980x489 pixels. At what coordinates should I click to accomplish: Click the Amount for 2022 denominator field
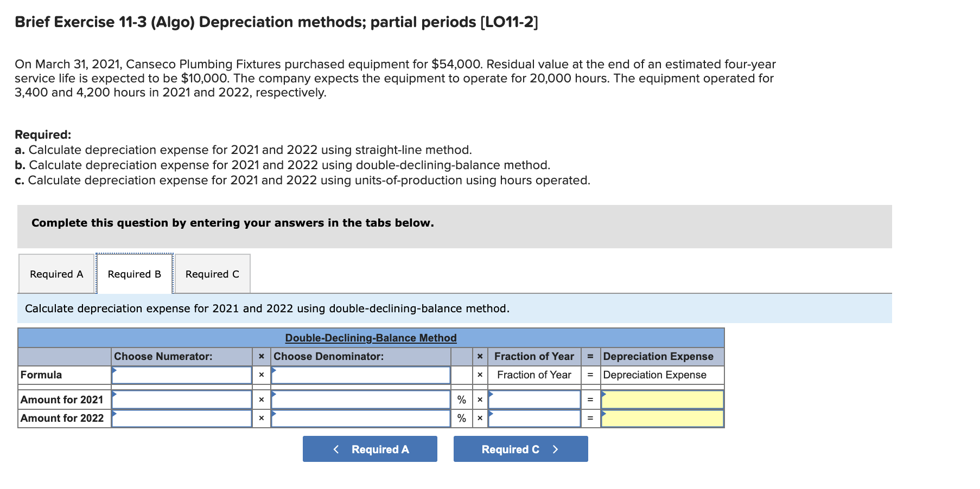tap(361, 418)
